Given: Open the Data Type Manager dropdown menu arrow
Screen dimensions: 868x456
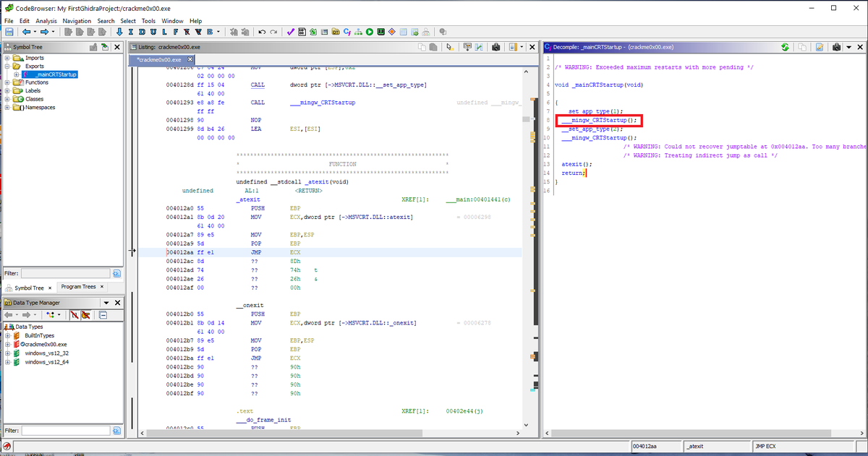Looking at the screenshot, I should pos(106,303).
